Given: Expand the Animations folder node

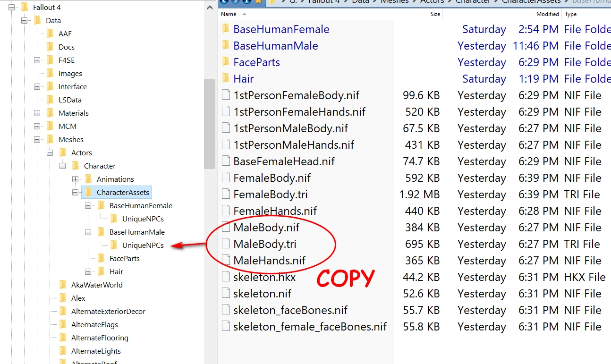Looking at the screenshot, I should 75,179.
